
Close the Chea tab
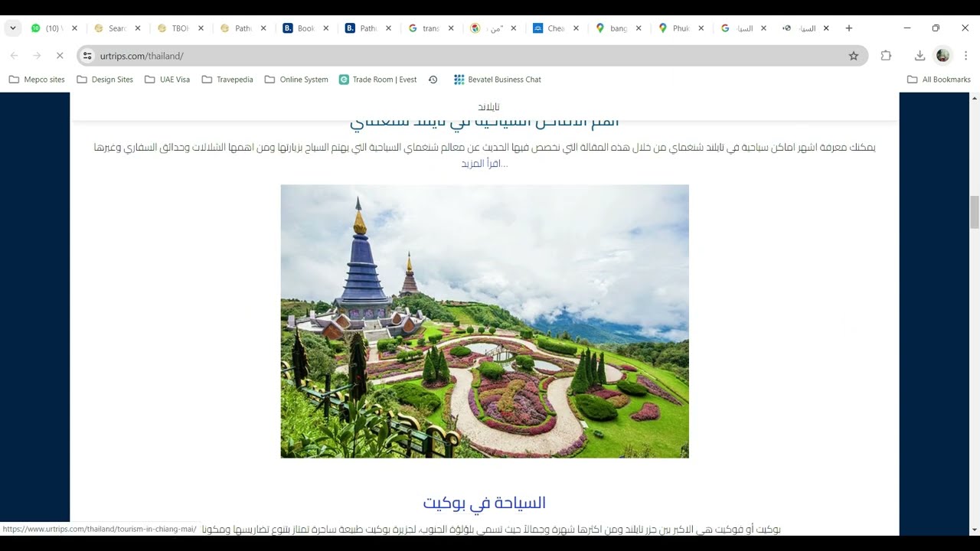[576, 28]
